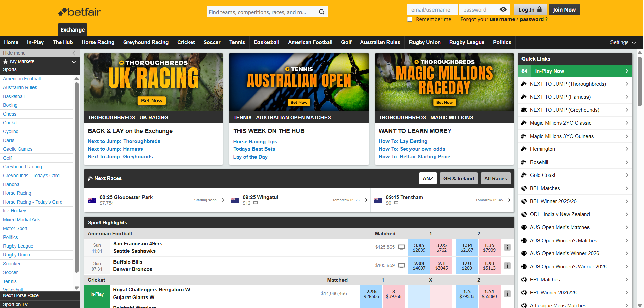Screen dimensions: 644x308
Task: Click cricket icon for ODI India v New Zealand
Action: [x=524, y=214]
